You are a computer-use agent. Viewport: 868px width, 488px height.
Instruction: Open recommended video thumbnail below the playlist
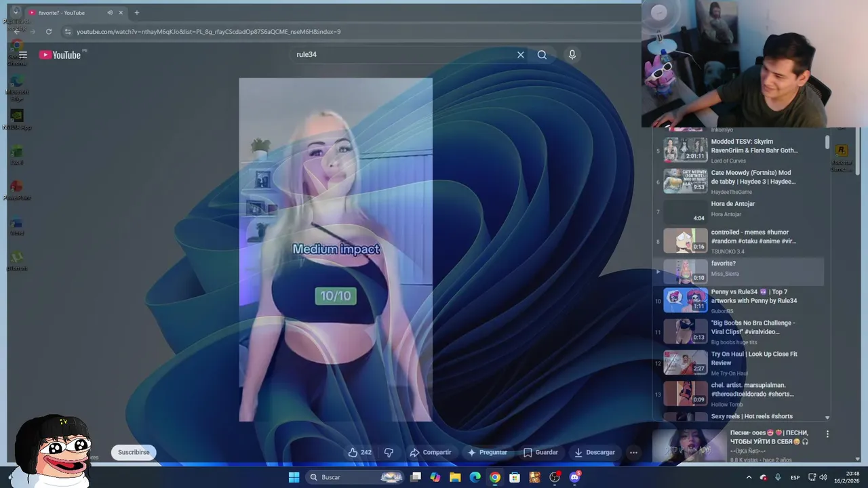tap(688, 445)
